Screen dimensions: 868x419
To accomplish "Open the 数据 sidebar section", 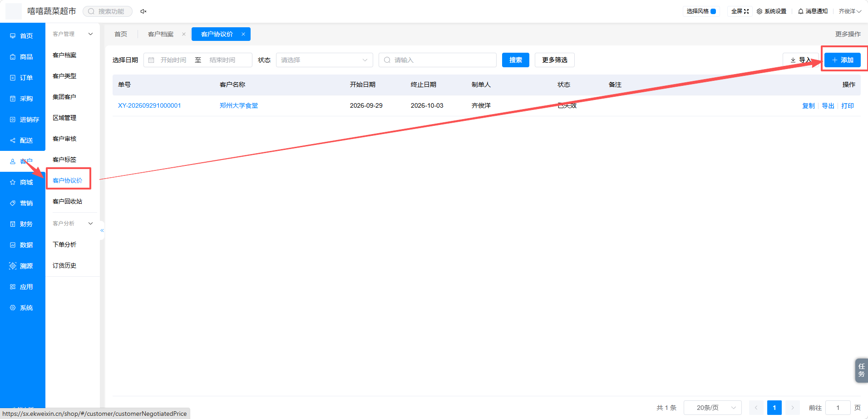I will click(22, 245).
